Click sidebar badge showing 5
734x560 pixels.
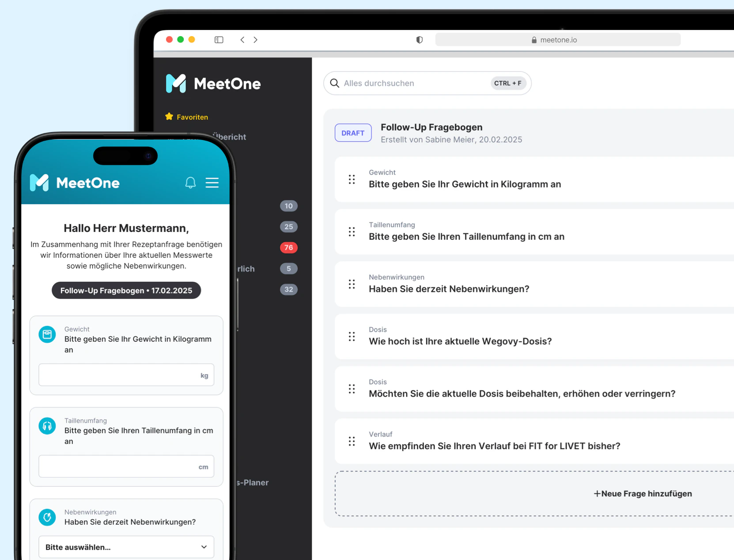(x=289, y=269)
